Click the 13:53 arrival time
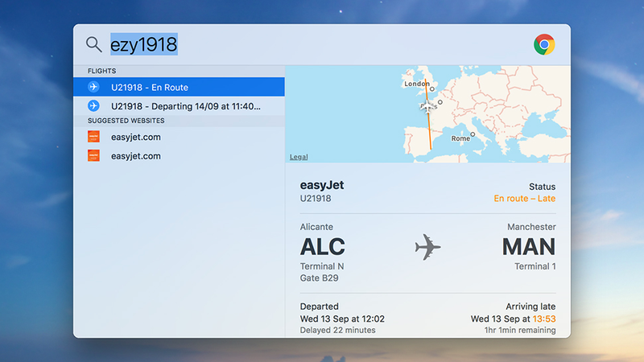 544,319
